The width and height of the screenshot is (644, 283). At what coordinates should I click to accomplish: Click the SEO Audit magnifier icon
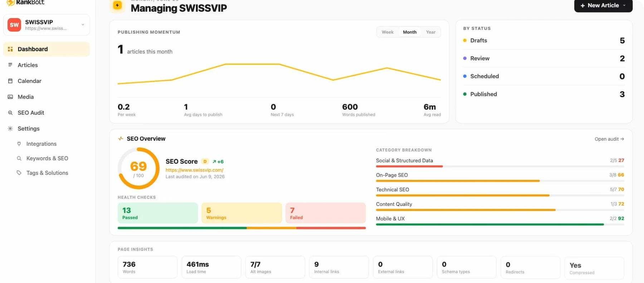[x=10, y=113]
